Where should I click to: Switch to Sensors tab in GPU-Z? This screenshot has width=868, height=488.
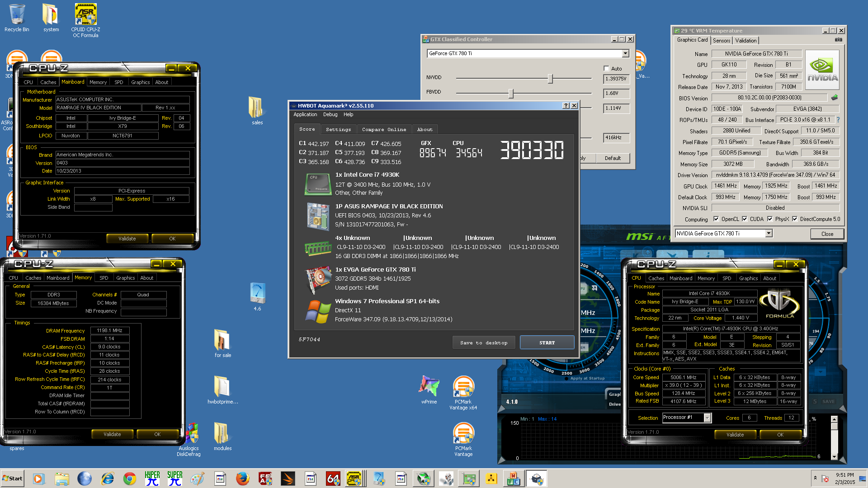pos(722,41)
